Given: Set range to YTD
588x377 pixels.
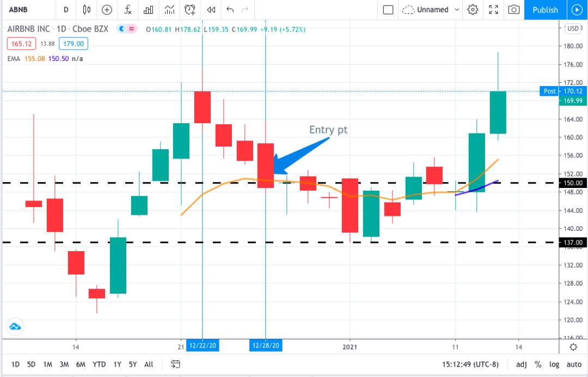Looking at the screenshot, I should coord(99,364).
